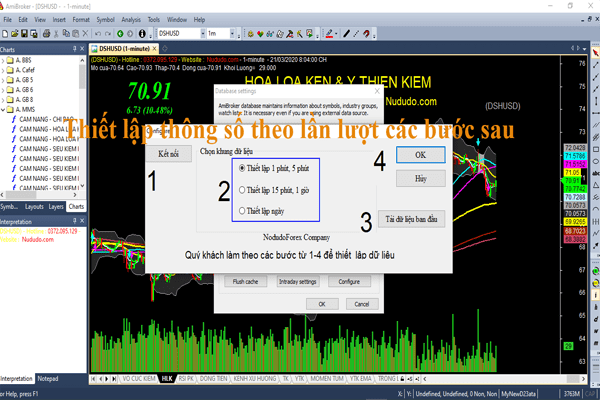Select the thick line style pencil icon
The width and height of the screenshot is (600, 400).
coord(346,34)
